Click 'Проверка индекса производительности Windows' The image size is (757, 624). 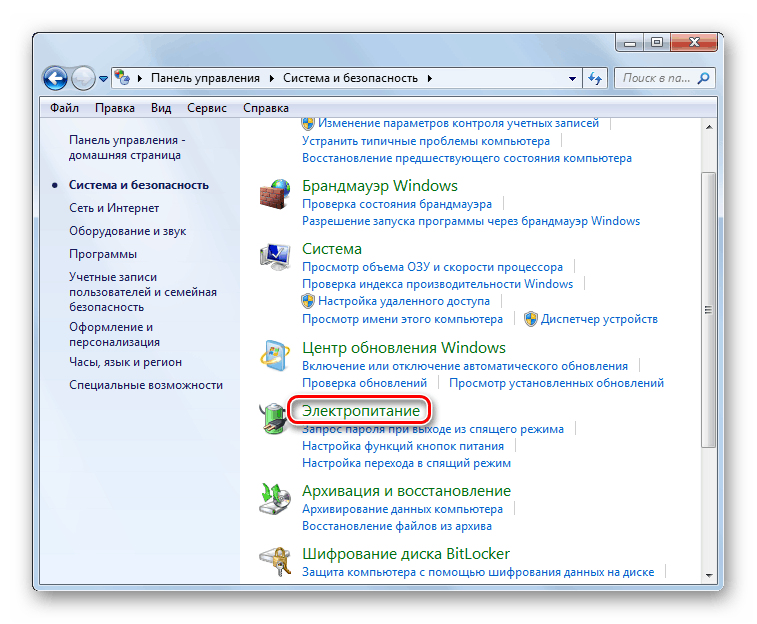pos(437,284)
